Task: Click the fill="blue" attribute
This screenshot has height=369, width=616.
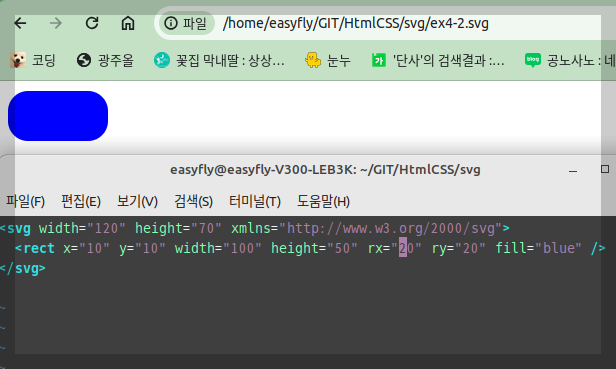Action: 538,248
